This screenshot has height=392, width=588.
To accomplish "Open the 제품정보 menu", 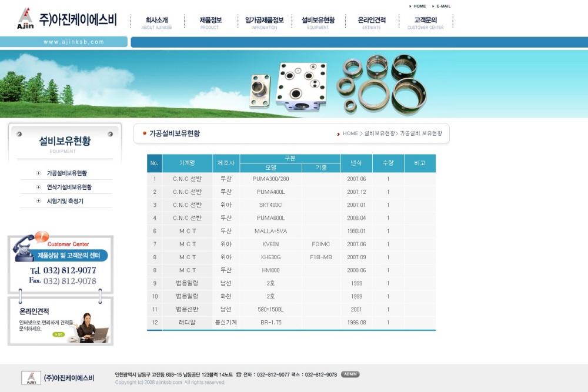I will [x=210, y=22].
